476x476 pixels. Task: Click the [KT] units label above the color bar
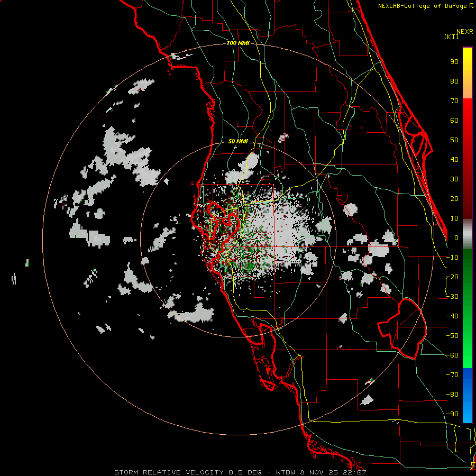[x=451, y=36]
